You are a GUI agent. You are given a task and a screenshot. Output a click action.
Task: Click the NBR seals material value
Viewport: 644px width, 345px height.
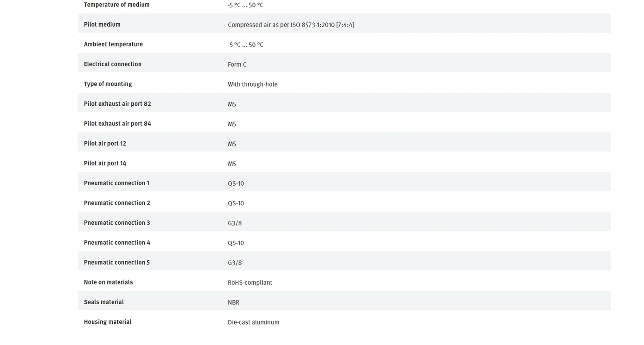(234, 302)
